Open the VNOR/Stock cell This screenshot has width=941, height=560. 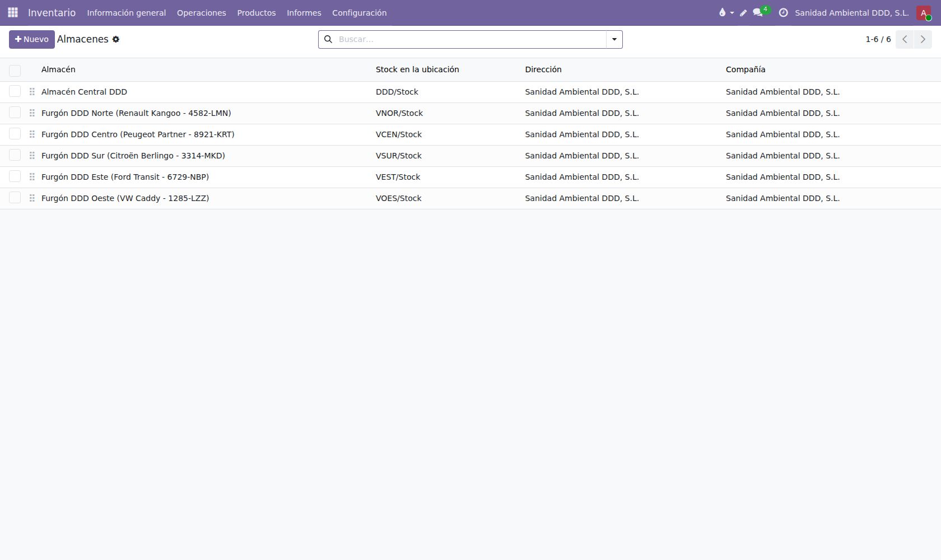click(x=399, y=113)
